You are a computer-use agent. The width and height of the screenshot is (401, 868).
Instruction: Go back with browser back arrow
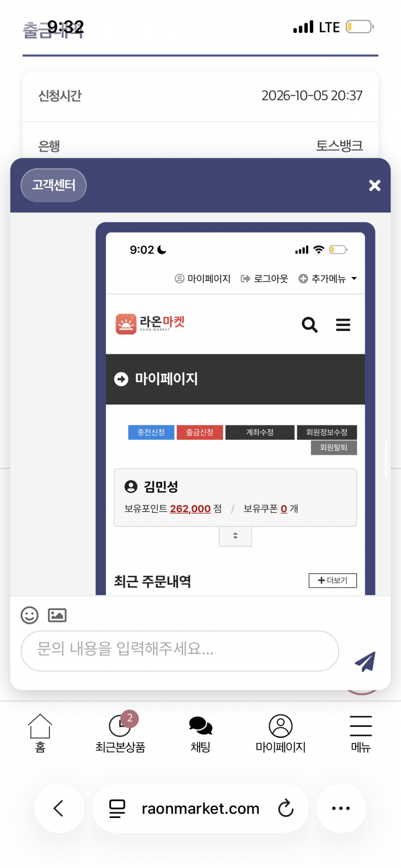[59, 809]
